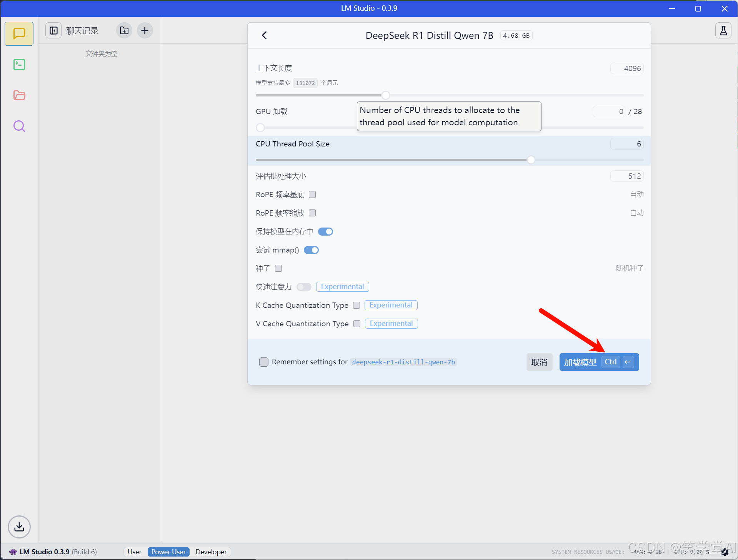Turn on the 快速注意力 switch
738x560 pixels.
tap(304, 287)
